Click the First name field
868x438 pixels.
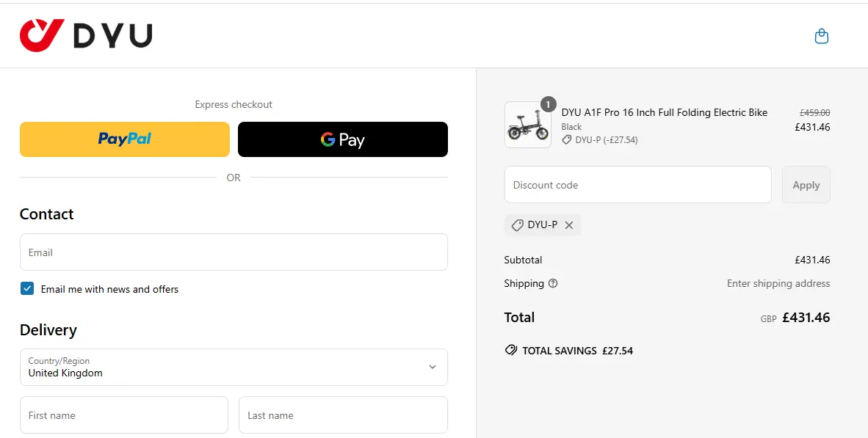123,415
